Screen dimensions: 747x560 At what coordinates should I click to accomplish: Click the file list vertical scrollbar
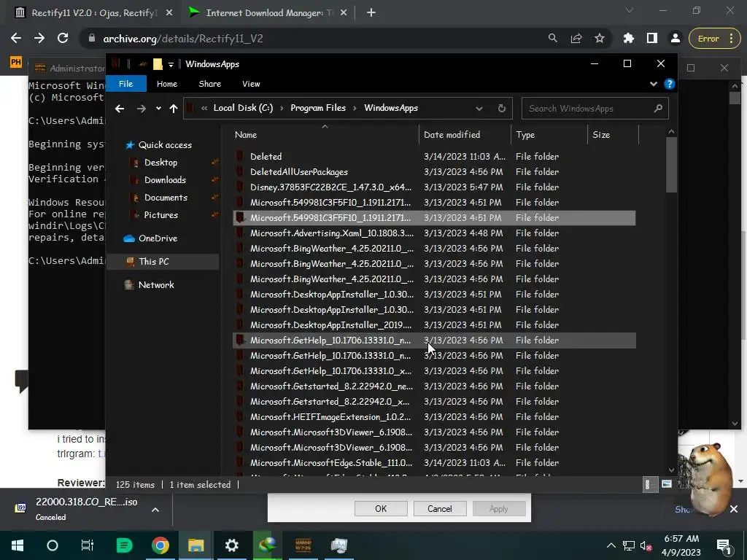pyautogui.click(x=671, y=166)
